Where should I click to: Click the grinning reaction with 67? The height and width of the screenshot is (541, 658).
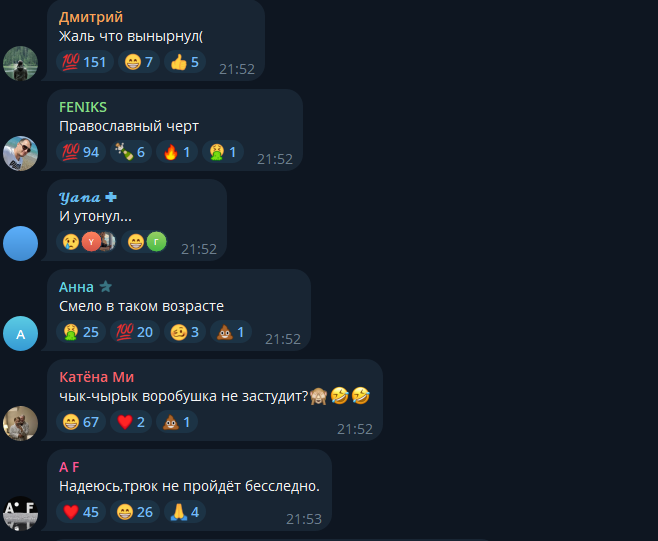[81, 422]
